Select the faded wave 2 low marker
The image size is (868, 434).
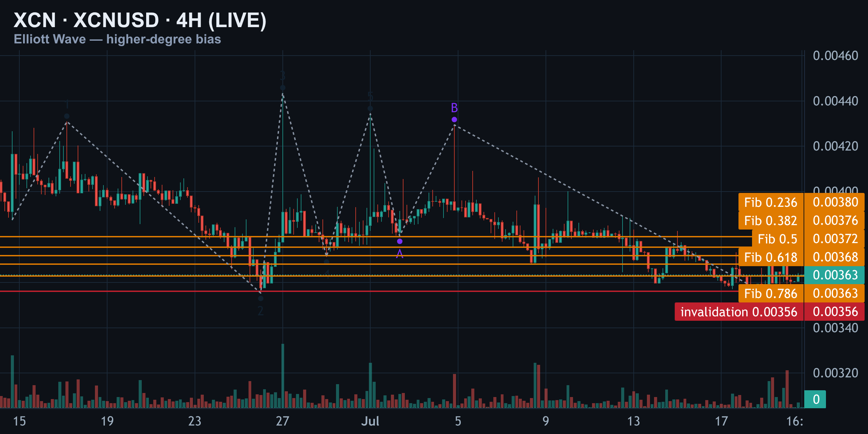pos(260,298)
